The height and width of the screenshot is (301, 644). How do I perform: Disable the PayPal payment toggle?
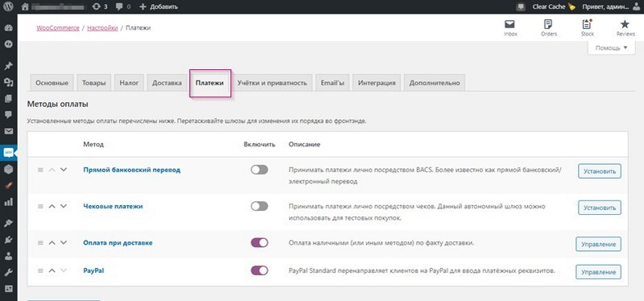point(259,270)
